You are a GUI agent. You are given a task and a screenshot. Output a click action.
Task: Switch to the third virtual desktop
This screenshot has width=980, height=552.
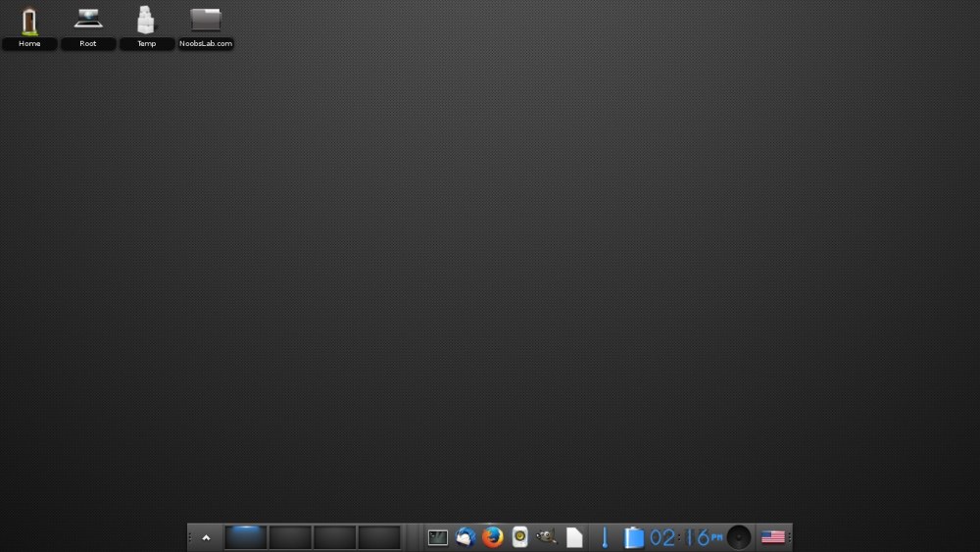(x=334, y=537)
